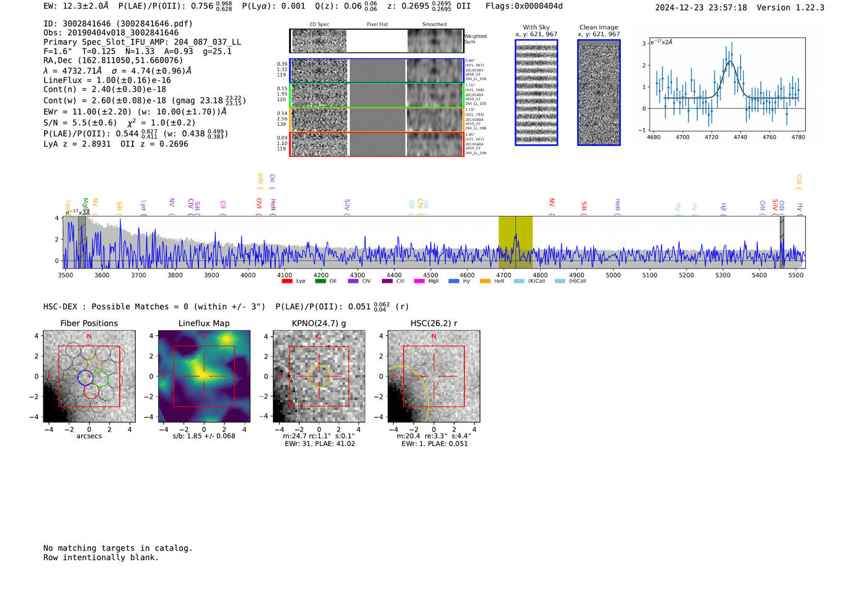
Task: Click the orange HeII legend swatch
Action: click(x=485, y=281)
